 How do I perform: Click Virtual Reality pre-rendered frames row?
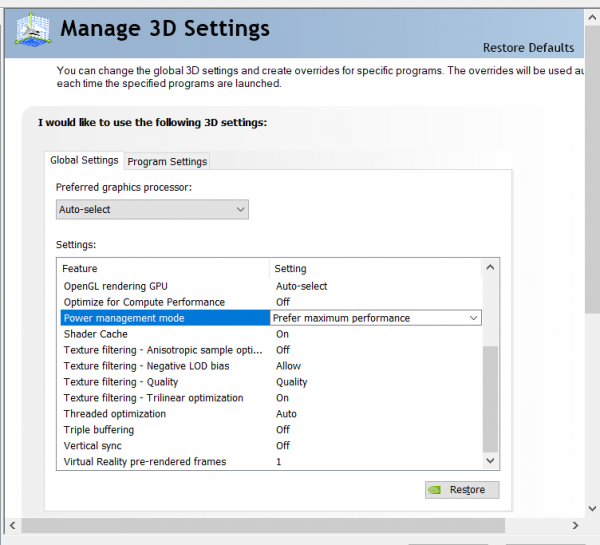[144, 462]
